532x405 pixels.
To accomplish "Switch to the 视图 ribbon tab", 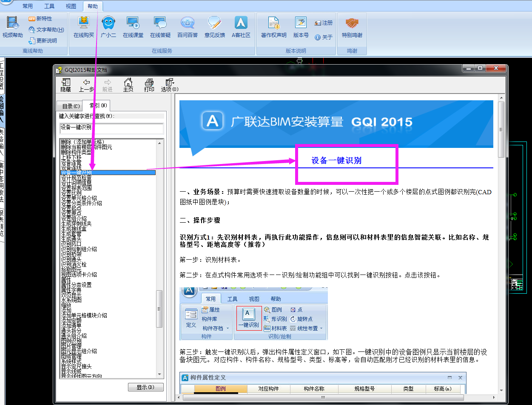I will (x=71, y=6).
